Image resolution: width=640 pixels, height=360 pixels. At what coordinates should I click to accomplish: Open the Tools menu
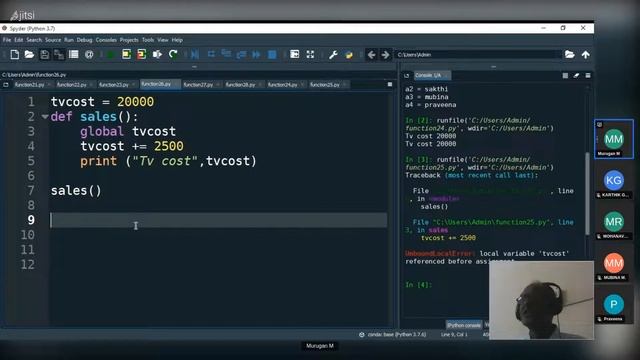tap(148, 40)
